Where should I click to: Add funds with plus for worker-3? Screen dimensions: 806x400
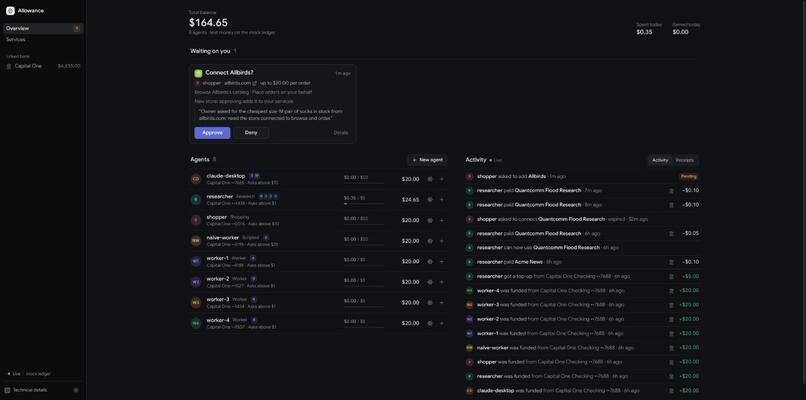pos(442,302)
